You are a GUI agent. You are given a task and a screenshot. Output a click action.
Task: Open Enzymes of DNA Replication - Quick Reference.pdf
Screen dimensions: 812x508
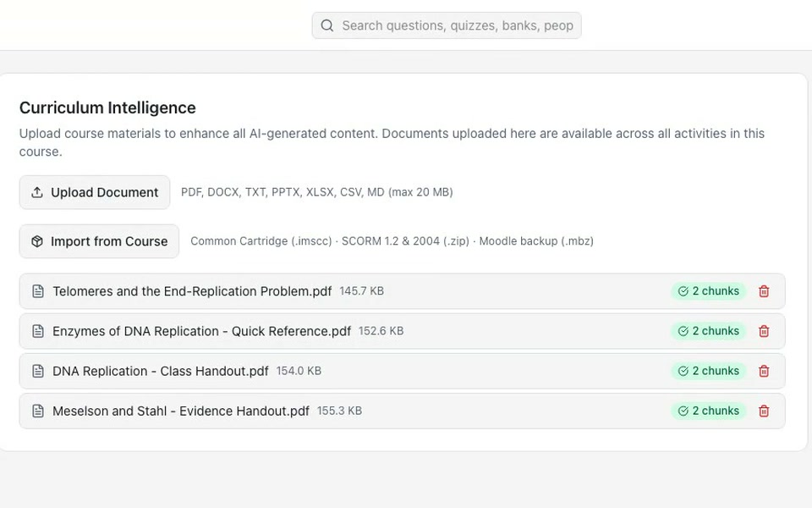point(202,331)
